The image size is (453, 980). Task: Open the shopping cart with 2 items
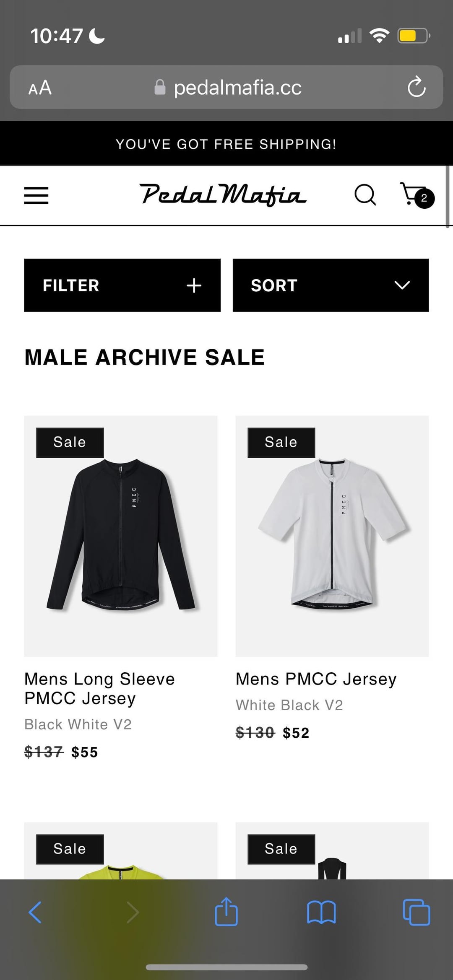(x=417, y=195)
